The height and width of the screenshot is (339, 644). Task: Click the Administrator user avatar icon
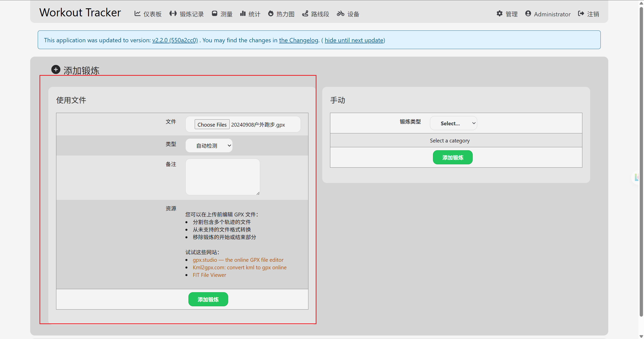[x=528, y=14]
